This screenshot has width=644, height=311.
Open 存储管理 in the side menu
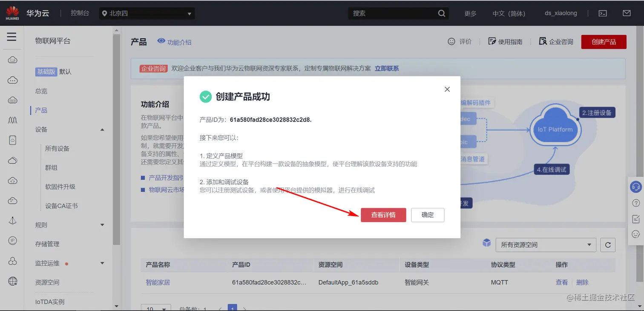pos(47,244)
